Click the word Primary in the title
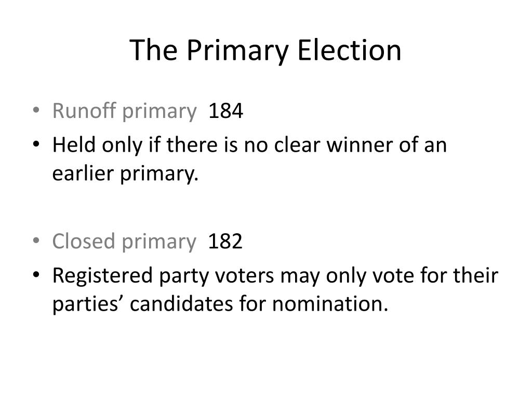Screen dimensions: 532x399 tap(237, 51)
